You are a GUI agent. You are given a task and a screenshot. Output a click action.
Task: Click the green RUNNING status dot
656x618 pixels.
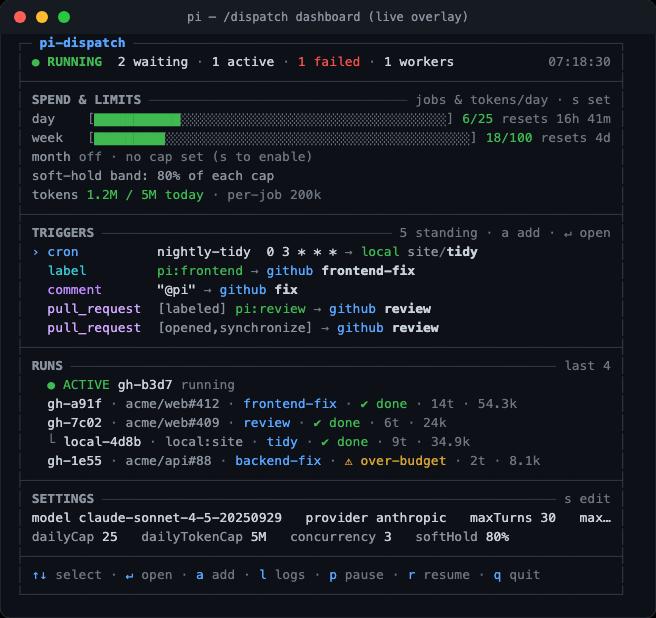click(x=36, y=62)
